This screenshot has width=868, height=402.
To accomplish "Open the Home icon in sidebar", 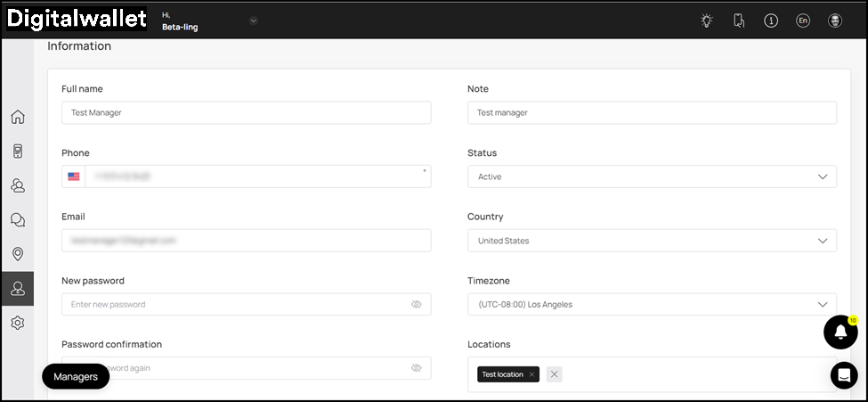I will click(17, 117).
